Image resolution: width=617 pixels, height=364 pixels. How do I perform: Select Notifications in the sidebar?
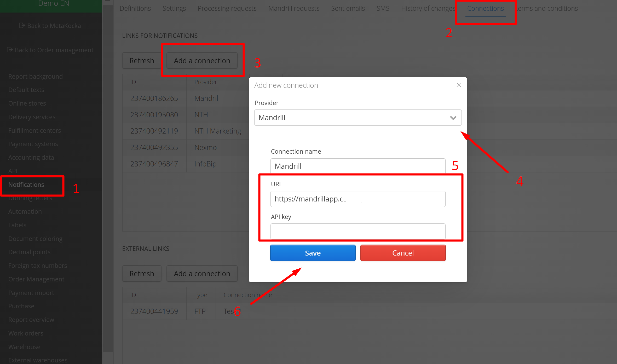[x=26, y=184]
